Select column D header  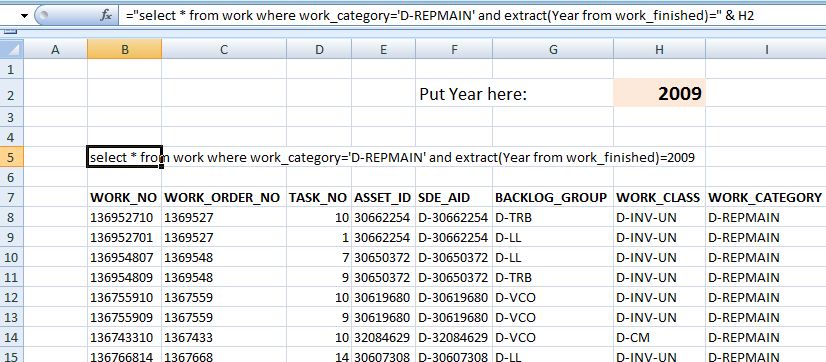click(x=319, y=50)
